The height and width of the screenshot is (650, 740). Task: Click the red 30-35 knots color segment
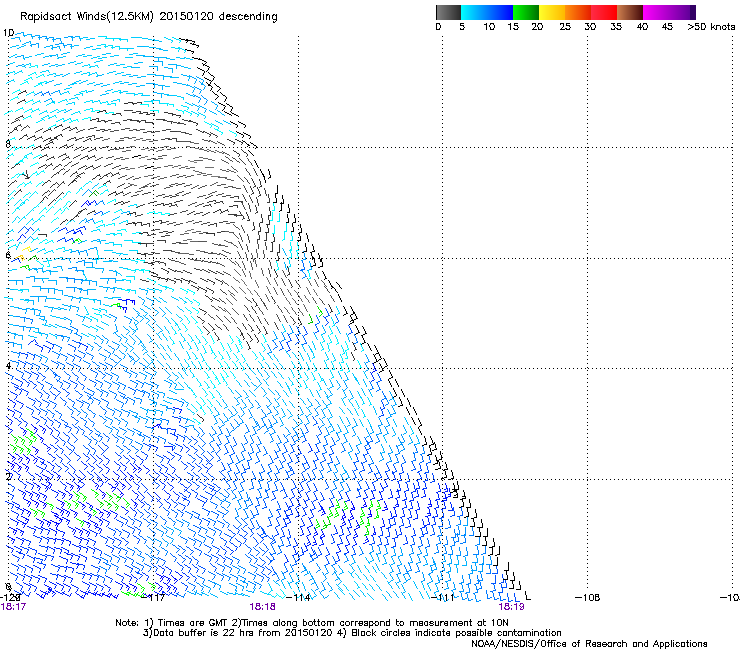point(604,12)
